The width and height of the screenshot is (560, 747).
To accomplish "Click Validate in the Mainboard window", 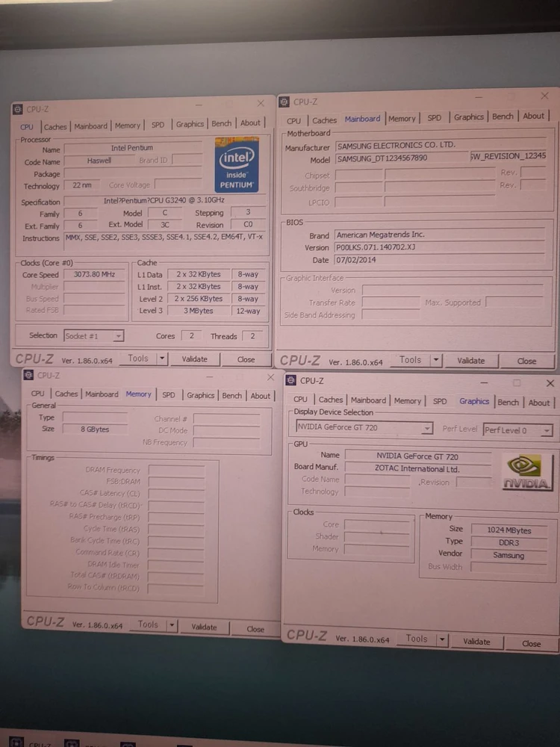I will 471,361.
